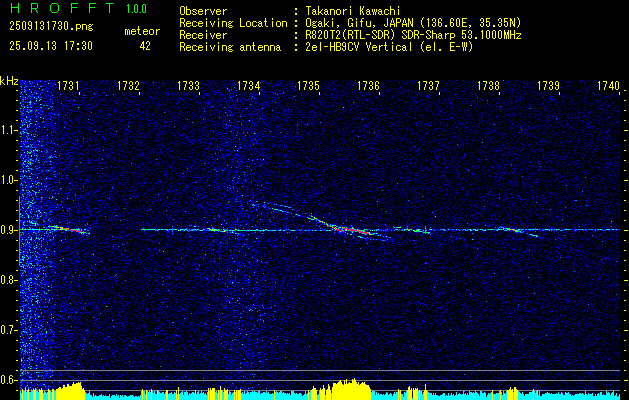Screen dimensions: 629x400
Task: Click the 1738 time marker
Action: click(489, 86)
